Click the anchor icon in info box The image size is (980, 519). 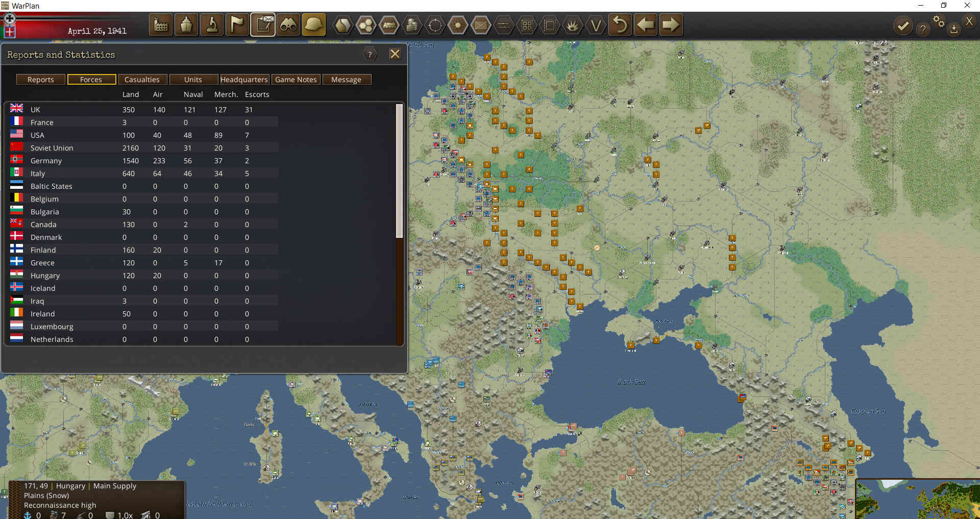(x=28, y=515)
